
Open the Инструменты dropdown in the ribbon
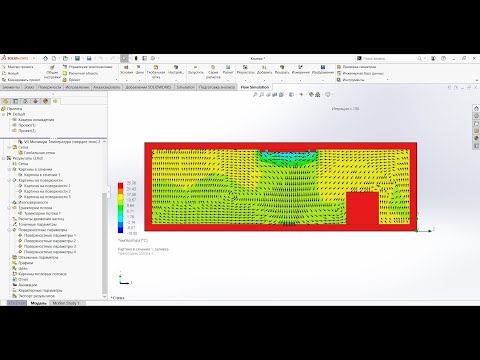click(363, 80)
